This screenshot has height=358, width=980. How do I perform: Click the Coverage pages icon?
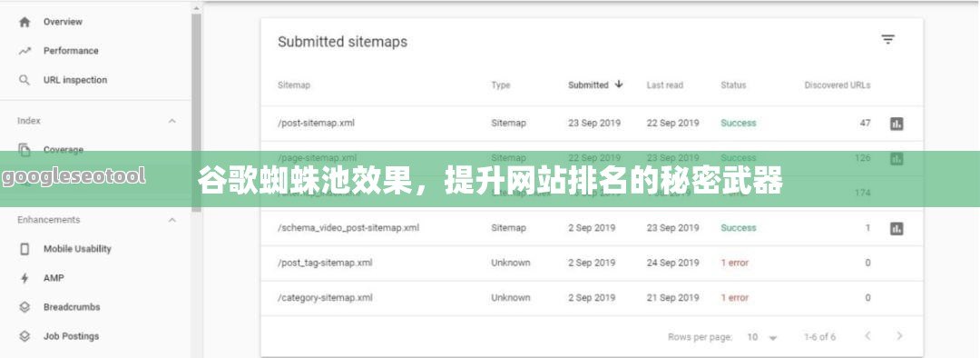tap(25, 150)
